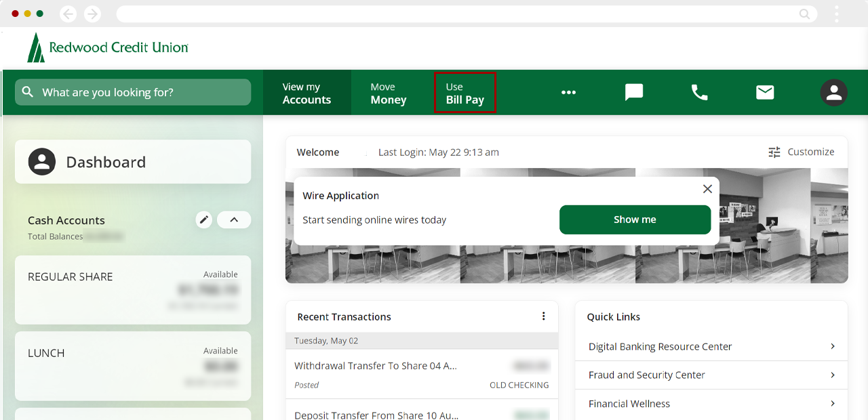
Task: Open the Move Money tab
Action: pyautogui.click(x=389, y=93)
